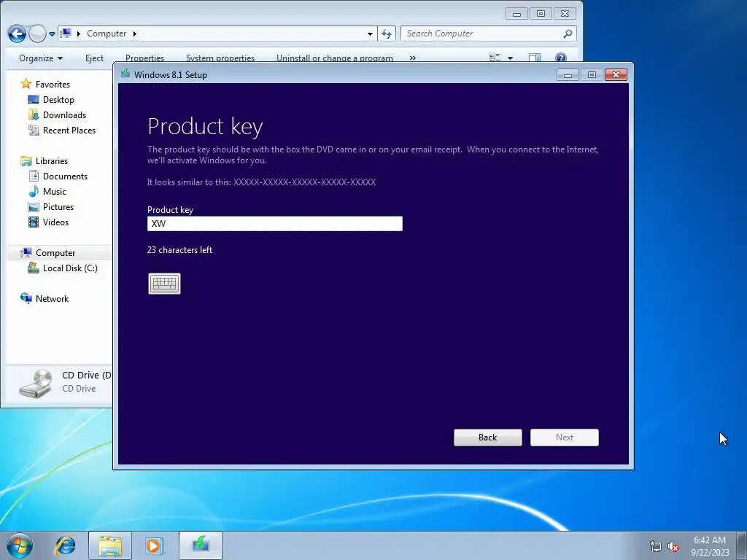Click Eject in Explorer toolbar
747x560 pixels.
pyautogui.click(x=94, y=58)
